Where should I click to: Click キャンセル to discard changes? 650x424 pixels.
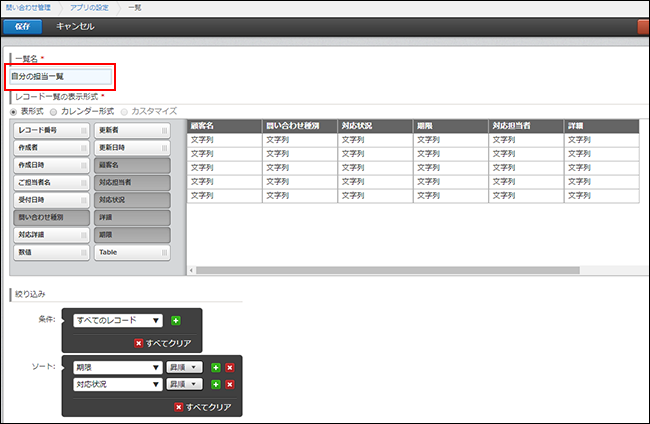pos(76,26)
